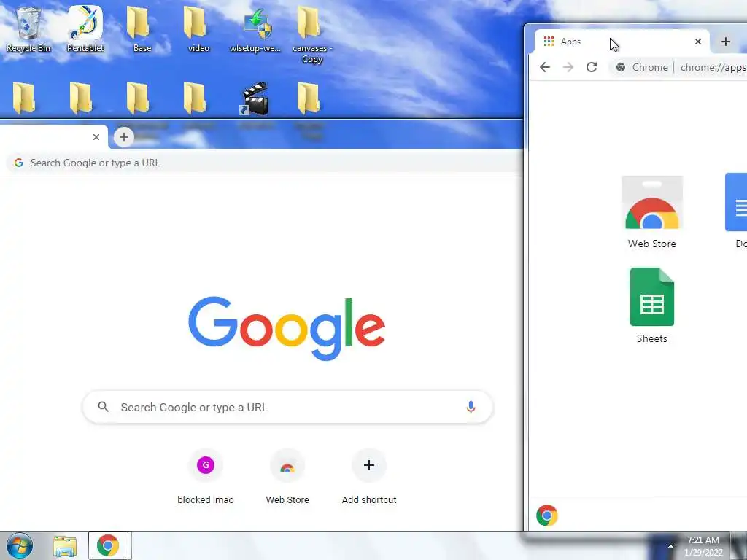Viewport: 747px width, 560px height.
Task: Click the Google search box on page
Action: click(x=287, y=407)
